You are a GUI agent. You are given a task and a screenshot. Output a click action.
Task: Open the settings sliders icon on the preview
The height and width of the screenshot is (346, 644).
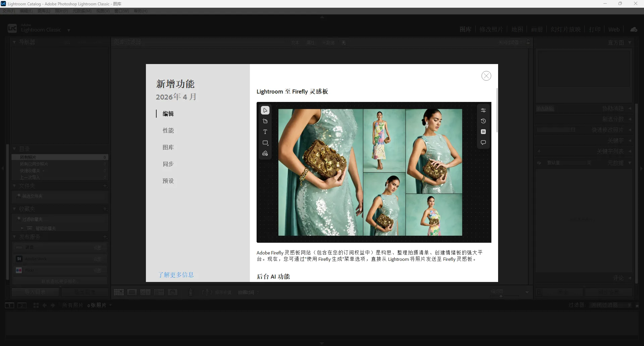tap(483, 110)
